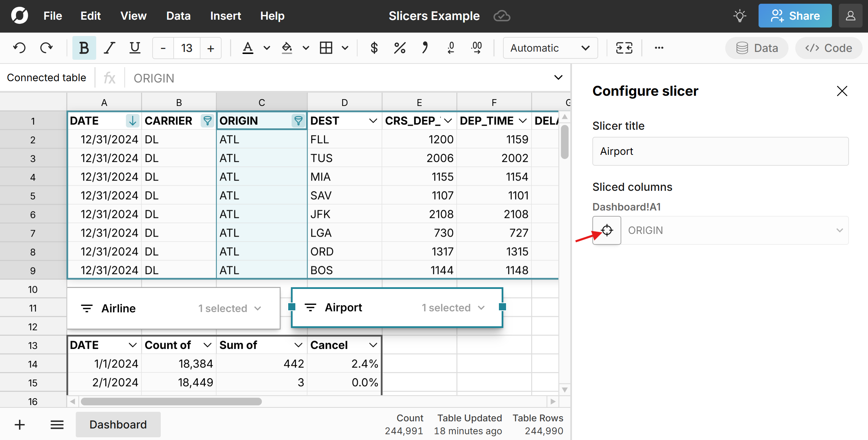Click the Slicer title input containing Airport

coord(720,151)
